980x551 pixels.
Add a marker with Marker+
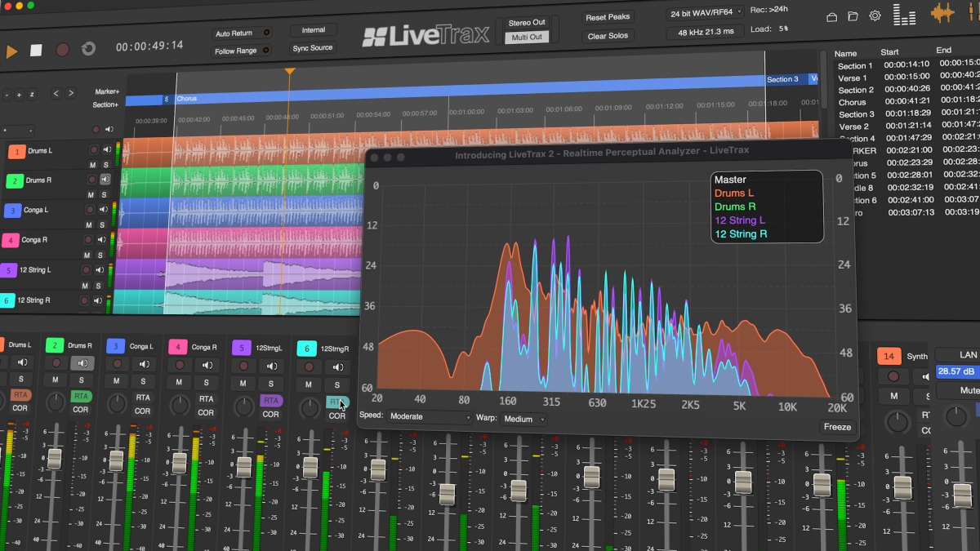coord(107,91)
